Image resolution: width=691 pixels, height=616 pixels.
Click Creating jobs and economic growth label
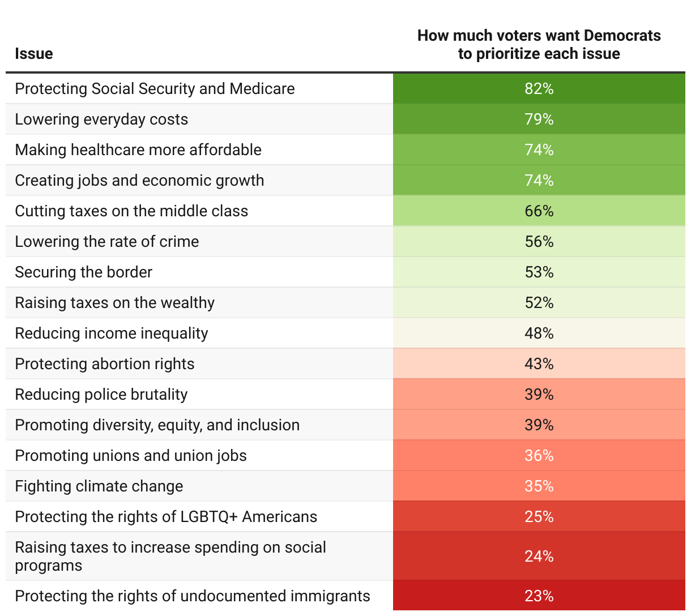(x=139, y=181)
